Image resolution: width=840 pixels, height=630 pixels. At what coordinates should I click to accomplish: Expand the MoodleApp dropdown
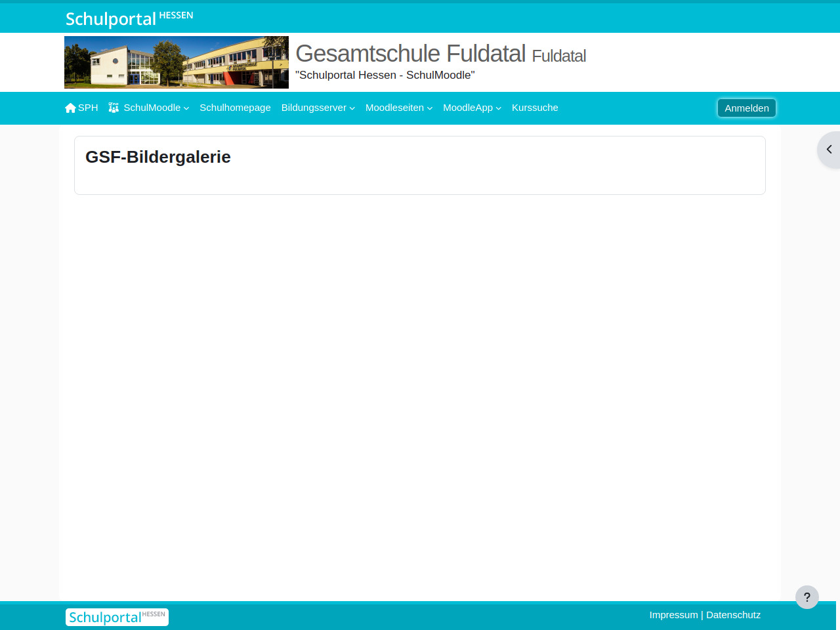click(x=472, y=108)
